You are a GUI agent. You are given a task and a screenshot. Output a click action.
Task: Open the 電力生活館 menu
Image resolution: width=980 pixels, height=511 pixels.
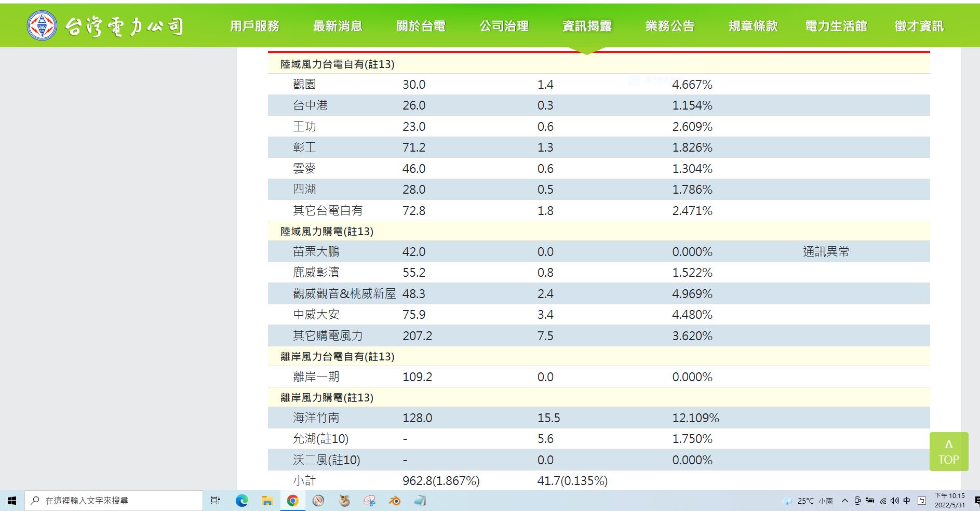click(x=836, y=26)
